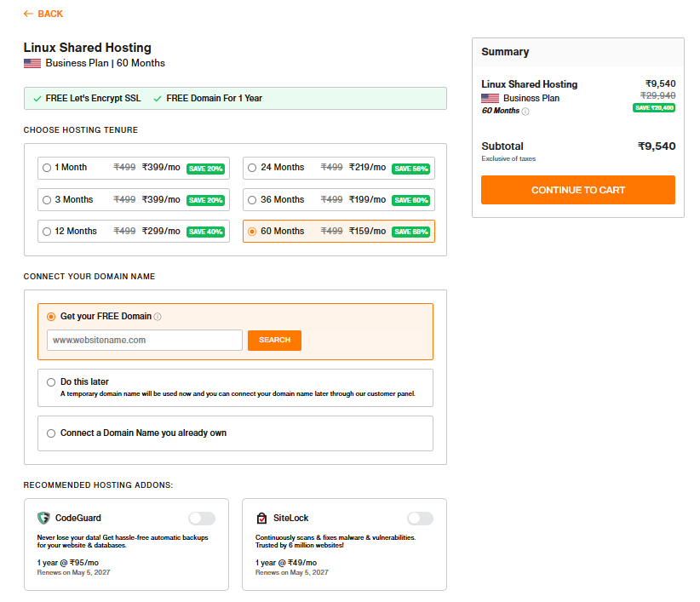Click the ₹219/mo price text
This screenshot has width=700, height=602.
(367, 167)
